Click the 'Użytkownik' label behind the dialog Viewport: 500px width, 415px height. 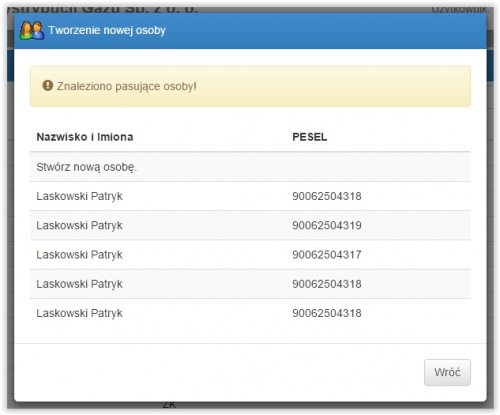click(x=460, y=9)
